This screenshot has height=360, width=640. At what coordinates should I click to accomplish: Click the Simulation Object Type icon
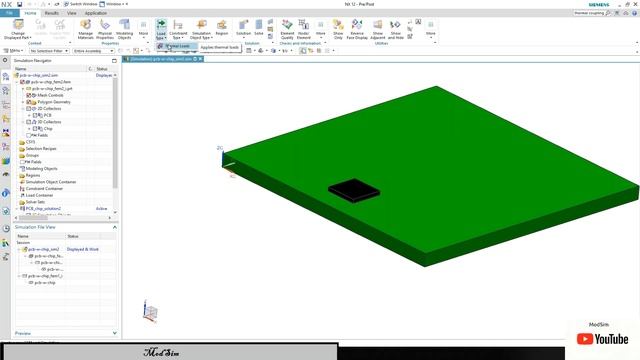point(201,24)
